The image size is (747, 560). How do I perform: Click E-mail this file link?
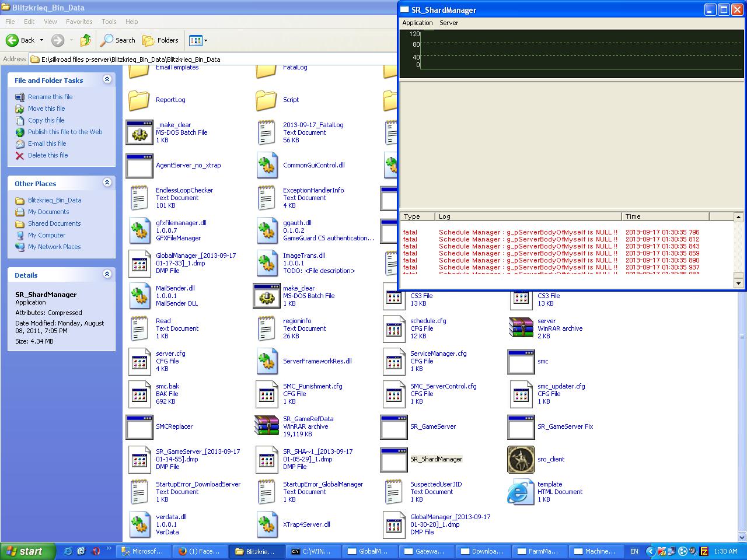pos(47,143)
